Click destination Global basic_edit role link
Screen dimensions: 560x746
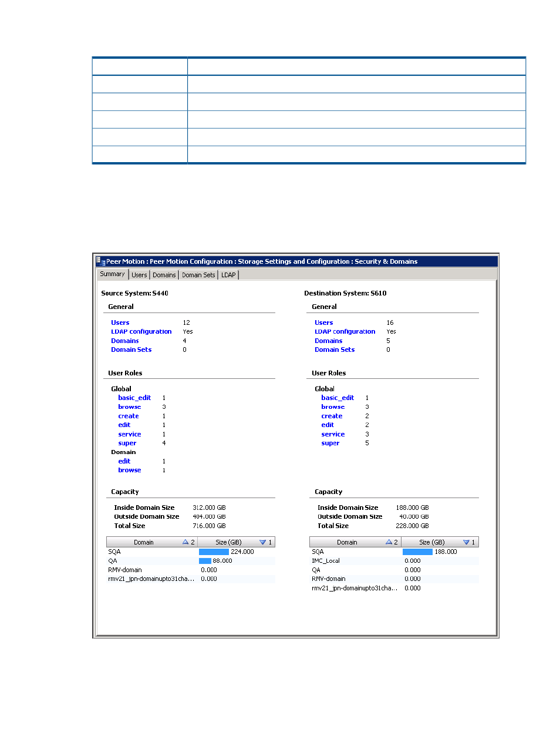point(338,398)
